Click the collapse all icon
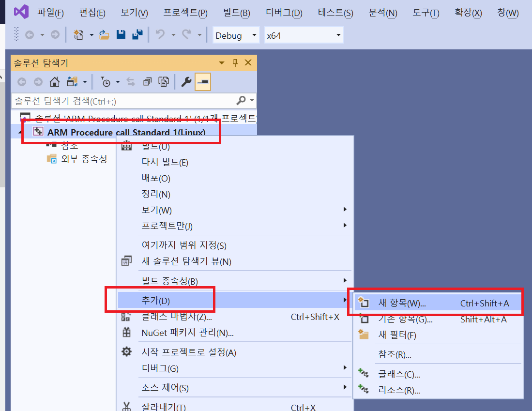Image resolution: width=532 pixels, height=411 pixels. pos(147,82)
